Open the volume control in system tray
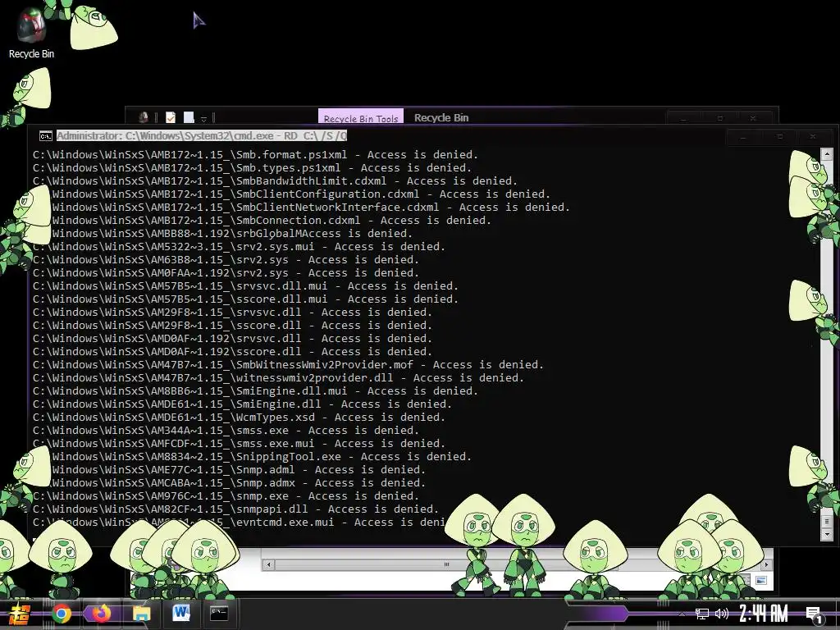840x630 pixels. click(722, 614)
